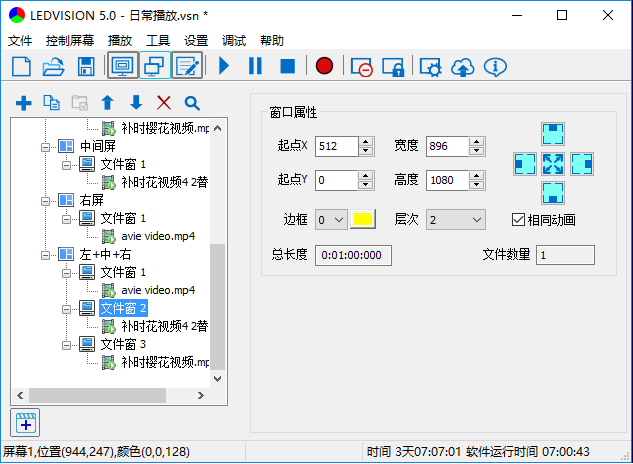This screenshot has width=633, height=464.
Task: Collapse the 左+中+右 tree node
Action: coord(45,255)
